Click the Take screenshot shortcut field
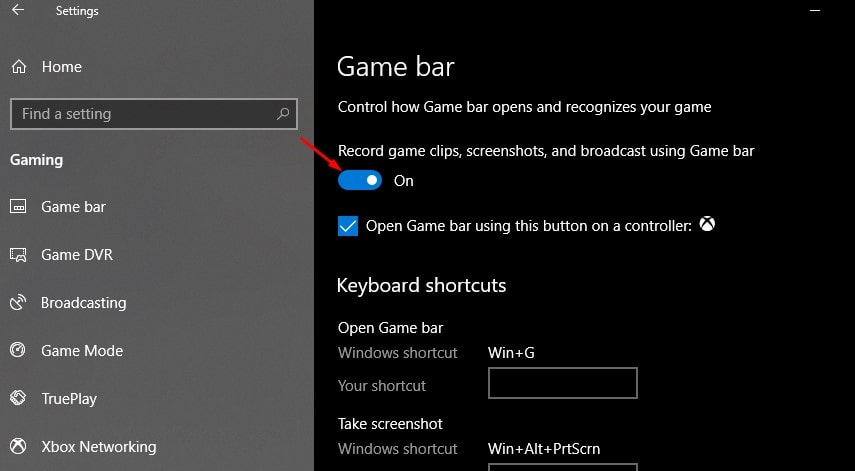Screen dimensions: 855x471 [563, 467]
